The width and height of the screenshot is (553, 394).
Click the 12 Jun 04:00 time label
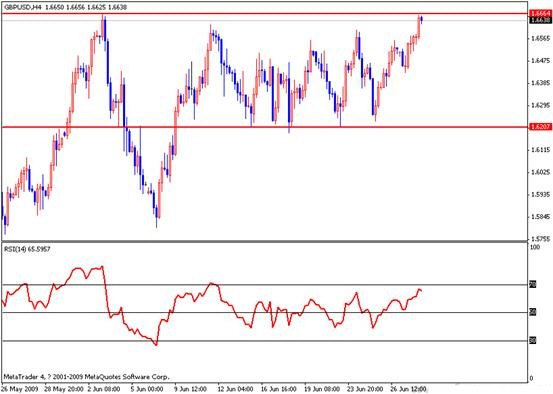coord(236,389)
